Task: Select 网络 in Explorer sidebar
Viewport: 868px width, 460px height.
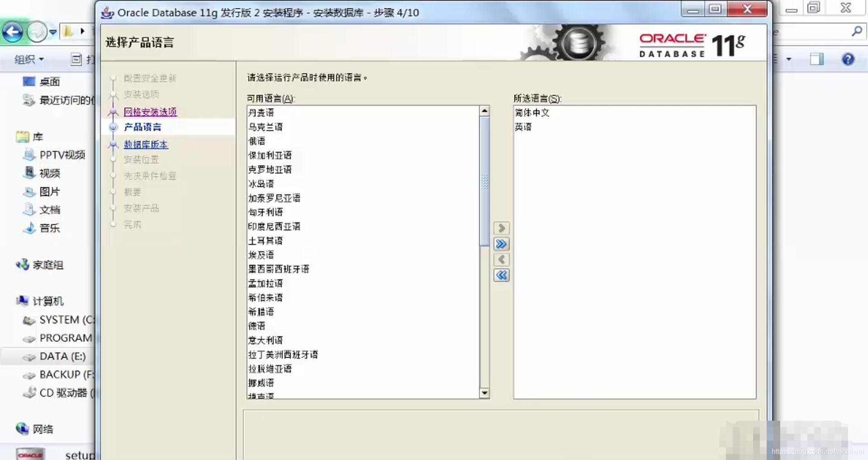Action: (35, 429)
